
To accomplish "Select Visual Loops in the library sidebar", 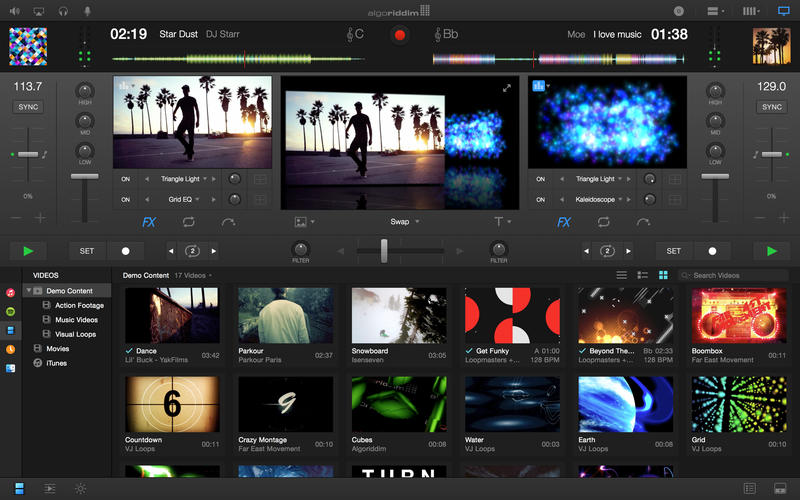I will pyautogui.click(x=76, y=334).
